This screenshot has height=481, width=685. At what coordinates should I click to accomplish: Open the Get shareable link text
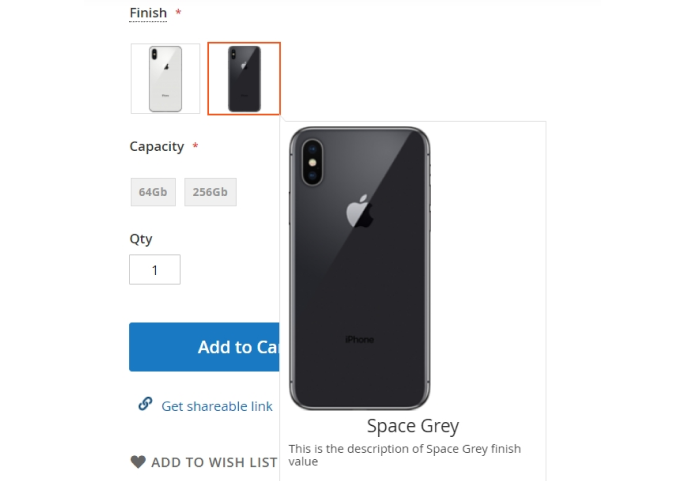pos(217,406)
